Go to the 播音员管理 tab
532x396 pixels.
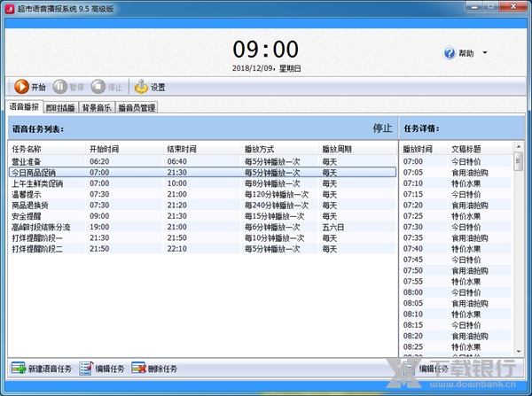(137, 108)
